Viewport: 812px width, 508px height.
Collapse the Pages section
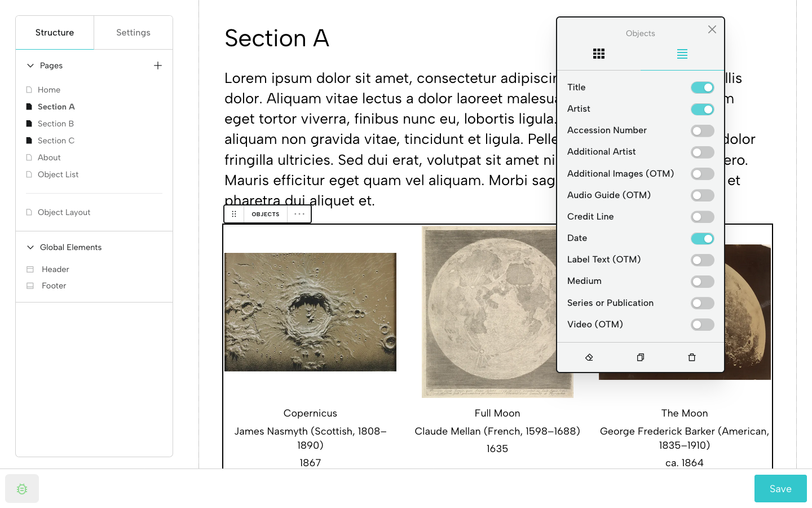(30, 65)
